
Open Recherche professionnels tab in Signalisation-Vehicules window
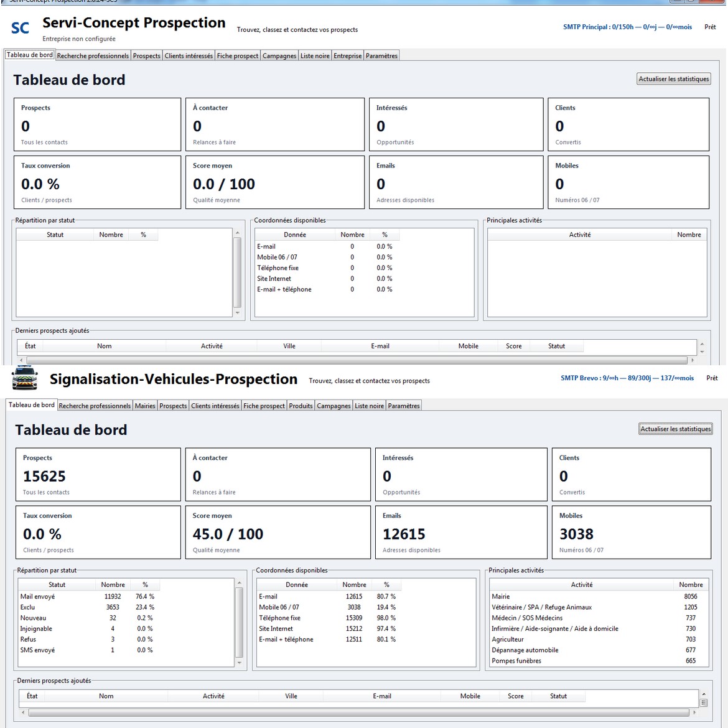click(95, 406)
